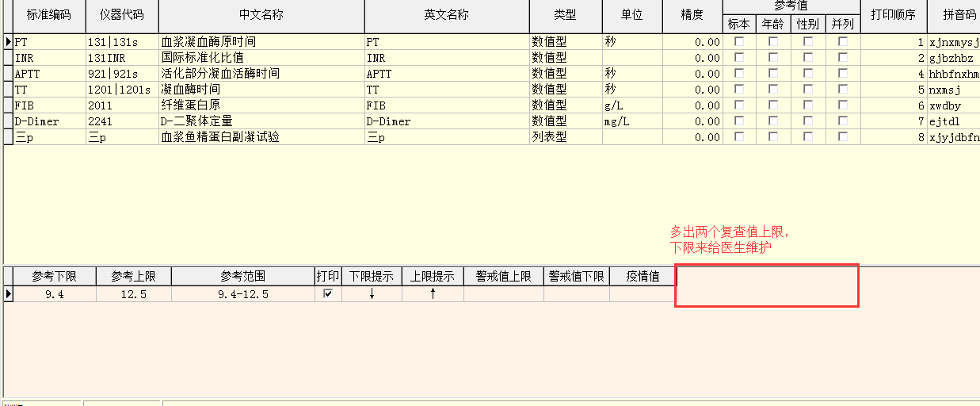This screenshot has width=980, height=406.
Task: Click the 参考下限 column header
Action: [55, 276]
